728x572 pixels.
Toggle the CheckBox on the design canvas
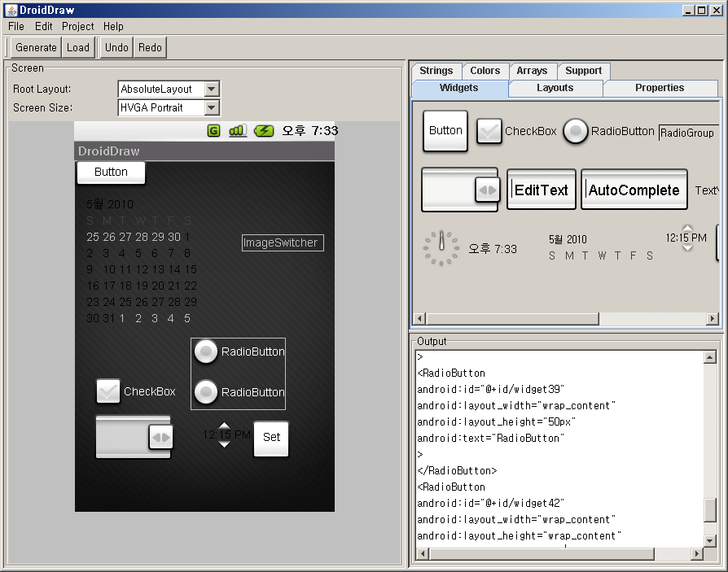pyautogui.click(x=136, y=391)
